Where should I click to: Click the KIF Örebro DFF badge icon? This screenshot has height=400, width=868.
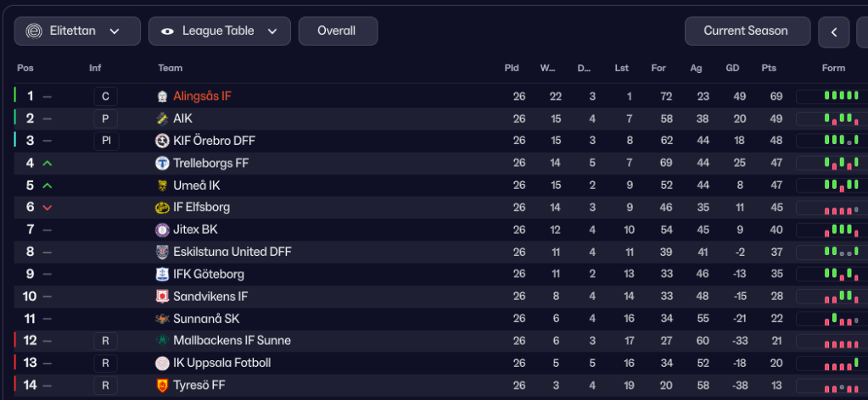pyautogui.click(x=163, y=141)
